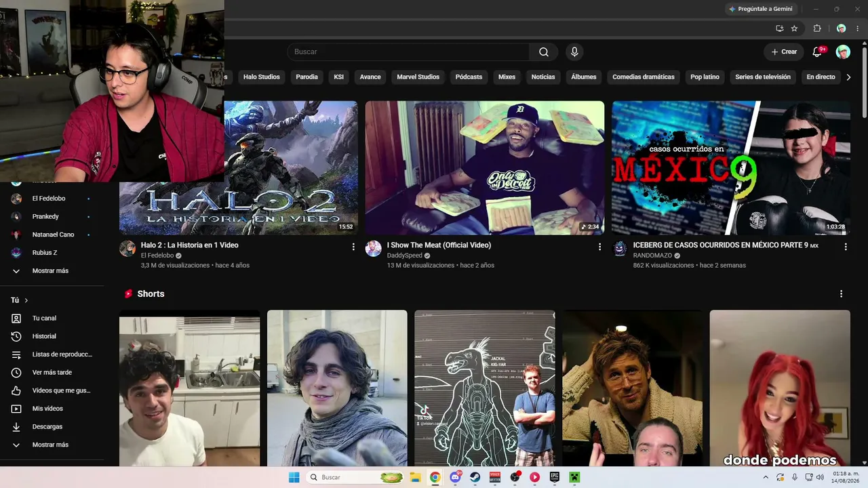The image size is (868, 488).
Task: Open 'Listas de reproducción' in the sidebar
Action: pyautogui.click(x=50, y=354)
